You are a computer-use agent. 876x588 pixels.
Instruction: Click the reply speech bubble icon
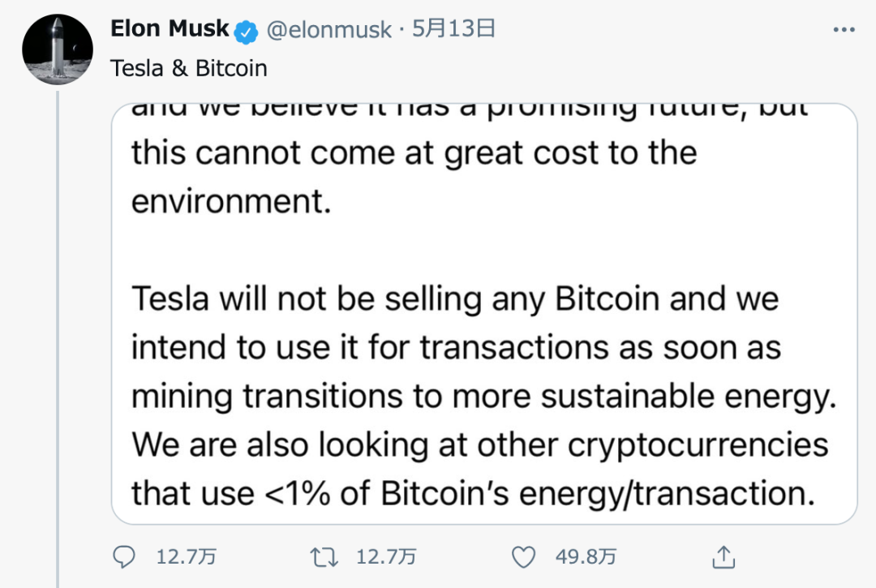[123, 556]
